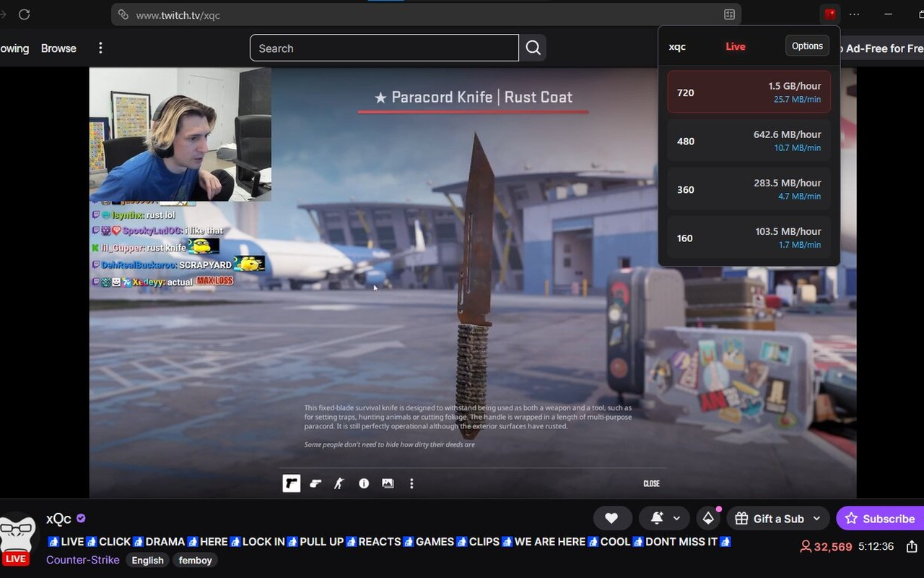Choose the 720 quality option

point(749,92)
